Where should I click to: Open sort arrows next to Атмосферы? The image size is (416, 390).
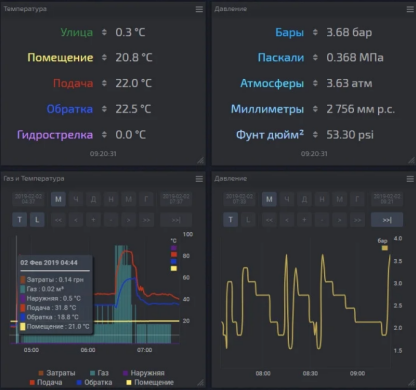coord(315,83)
